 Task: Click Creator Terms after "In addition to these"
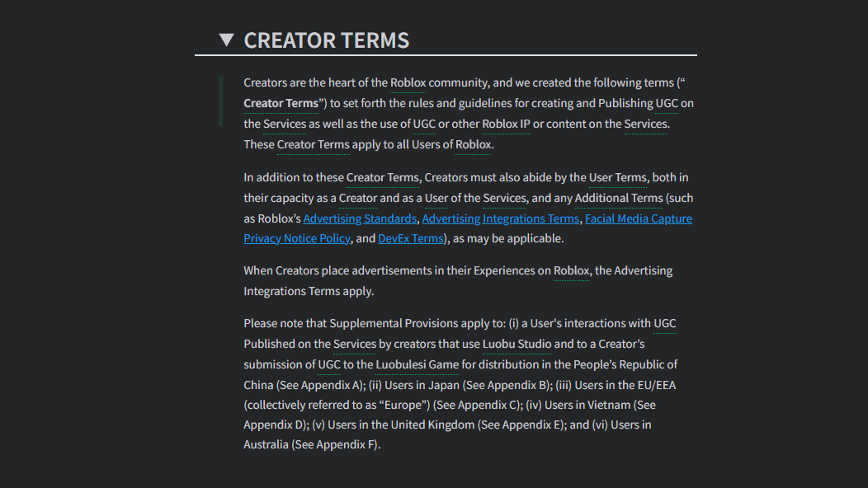383,177
